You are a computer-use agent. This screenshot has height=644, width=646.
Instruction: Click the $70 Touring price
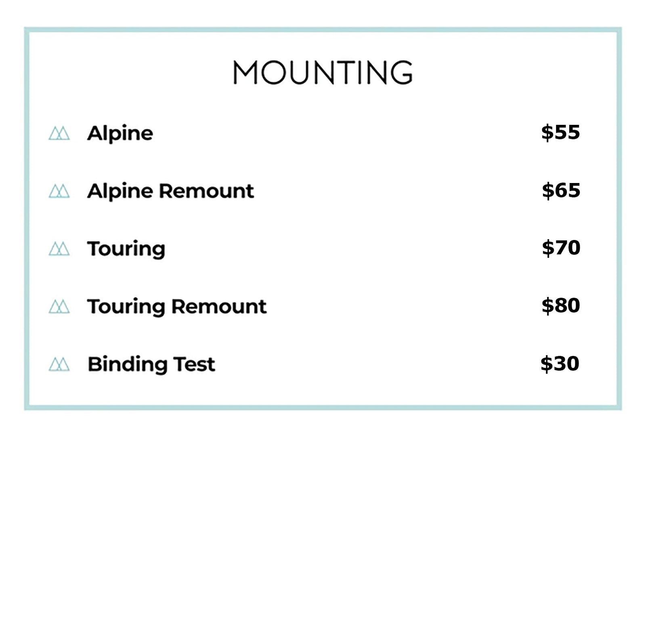coord(561,247)
